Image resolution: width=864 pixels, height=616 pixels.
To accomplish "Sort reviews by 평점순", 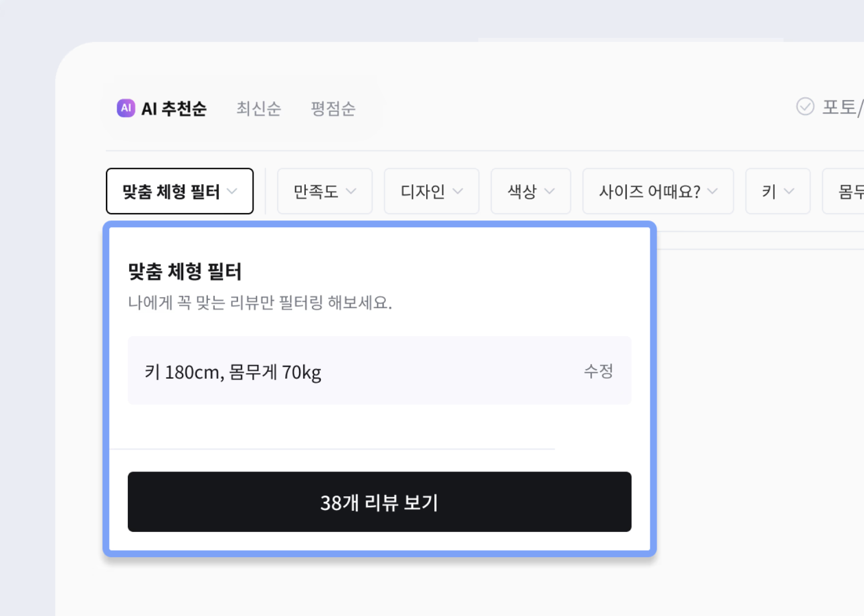I will click(x=333, y=108).
